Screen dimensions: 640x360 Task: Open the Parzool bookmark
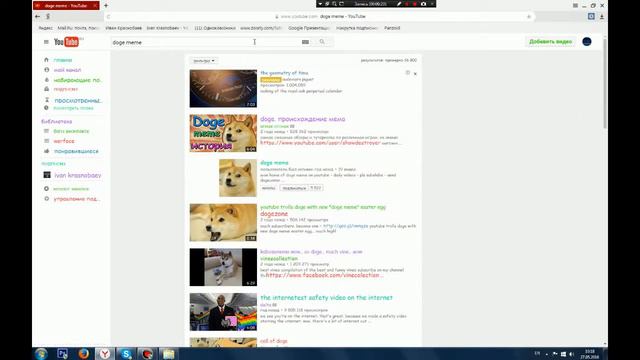pos(392,28)
